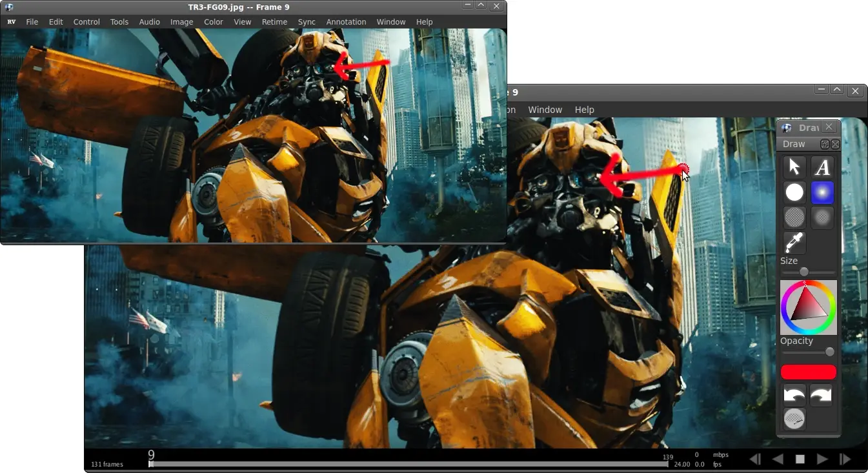Open the Tools menu
The image size is (868, 473).
119,22
